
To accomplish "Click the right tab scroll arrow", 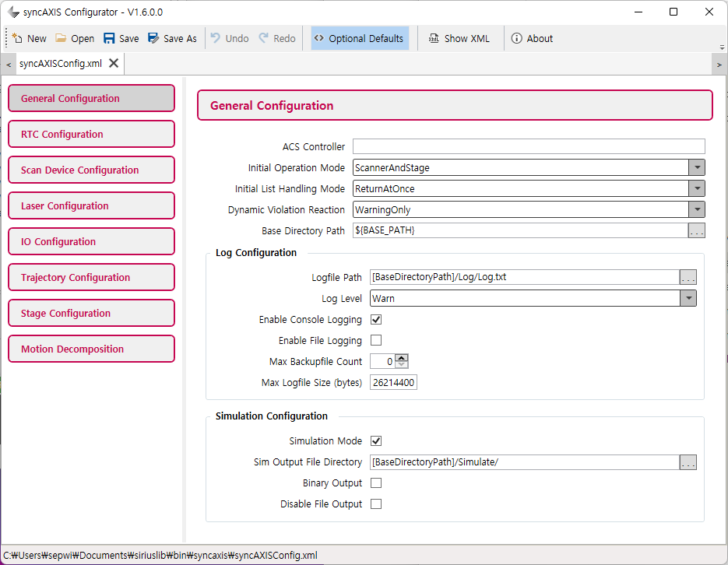I will point(719,65).
